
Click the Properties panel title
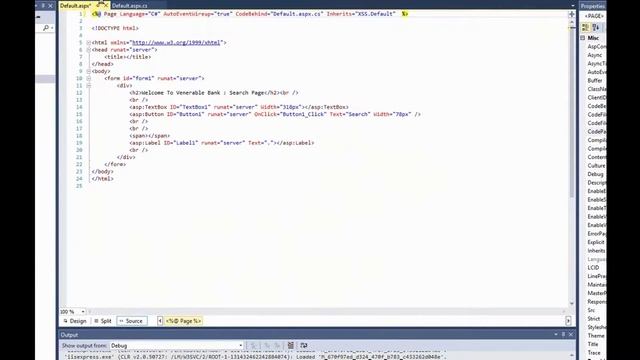tap(593, 6)
